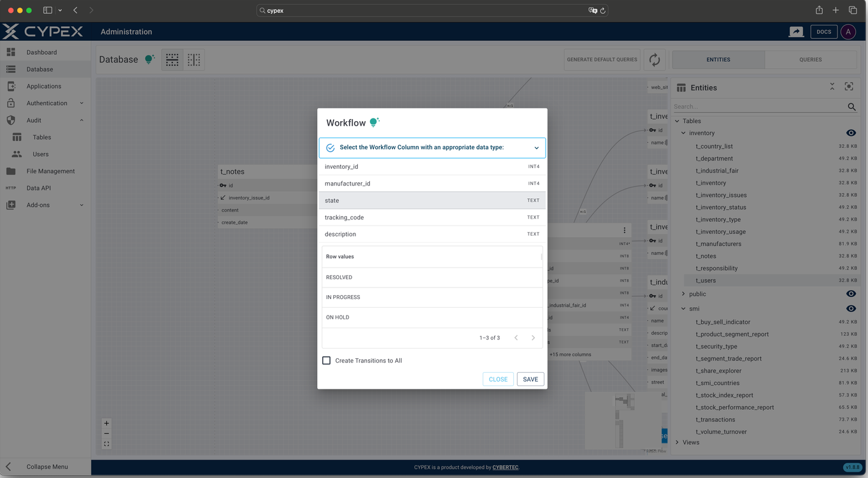Viewport: 868px width, 478px height.
Task: Zoom in on the diagram canvas
Action: (x=106, y=423)
